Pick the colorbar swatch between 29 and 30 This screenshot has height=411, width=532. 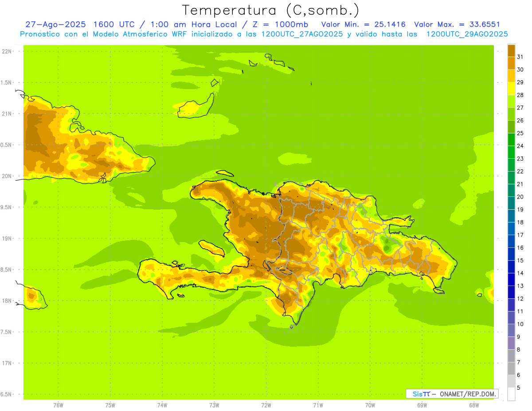(x=511, y=76)
